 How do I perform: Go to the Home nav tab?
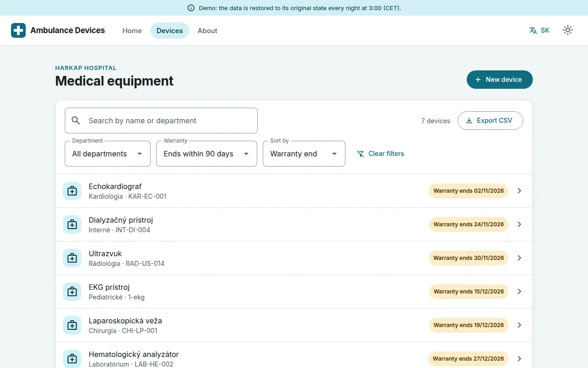tap(132, 30)
